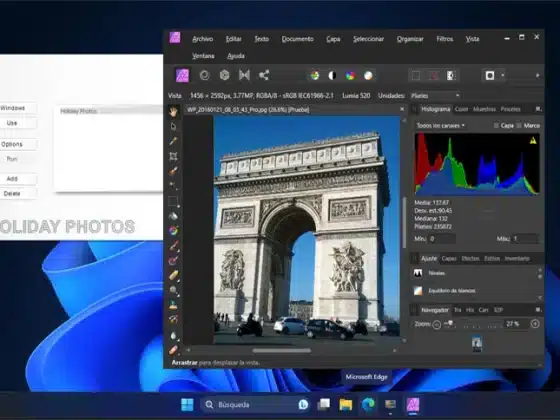Image resolution: width=560 pixels, height=420 pixels.
Task: Select the Selection Brush tool
Action: point(173,171)
